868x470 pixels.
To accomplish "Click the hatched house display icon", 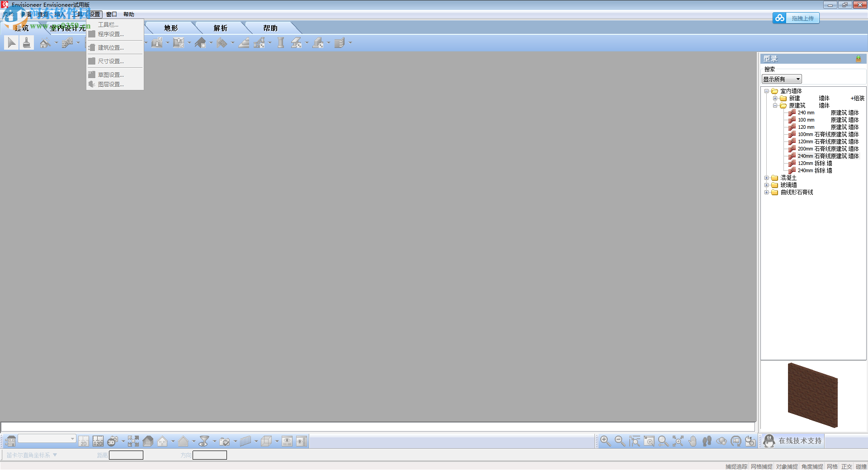I will 183,441.
